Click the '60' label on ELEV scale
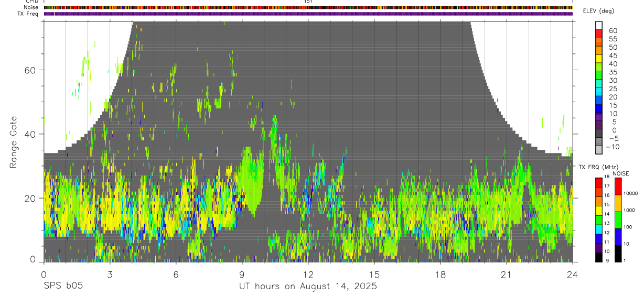Image resolution: width=644 pixels, height=297 pixels. (x=613, y=30)
